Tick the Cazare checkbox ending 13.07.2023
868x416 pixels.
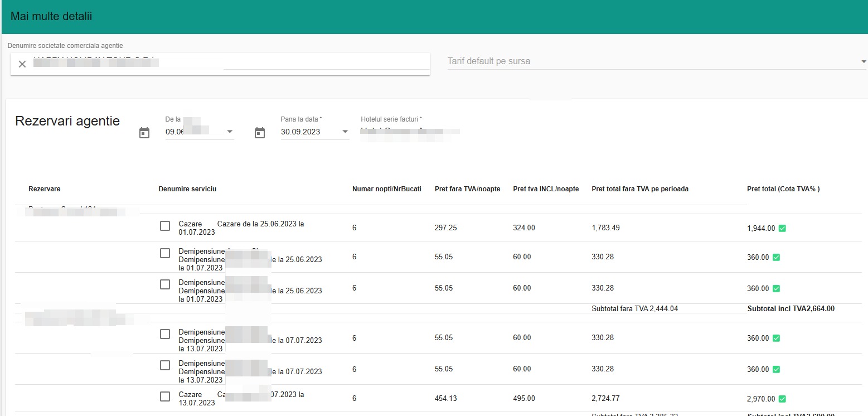point(165,396)
